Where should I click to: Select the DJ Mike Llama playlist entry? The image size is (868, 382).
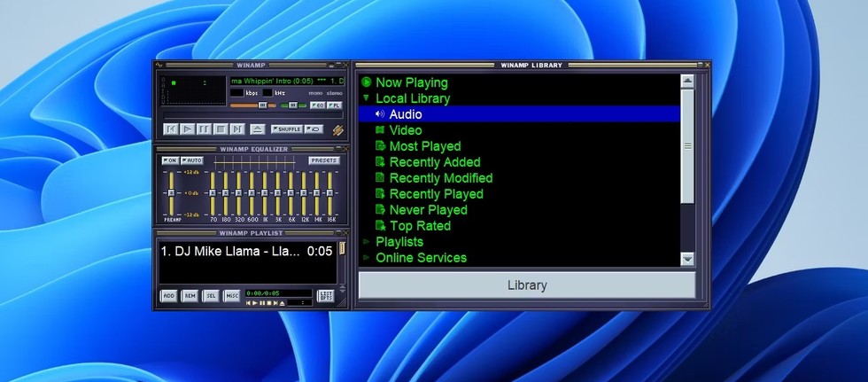(x=247, y=252)
